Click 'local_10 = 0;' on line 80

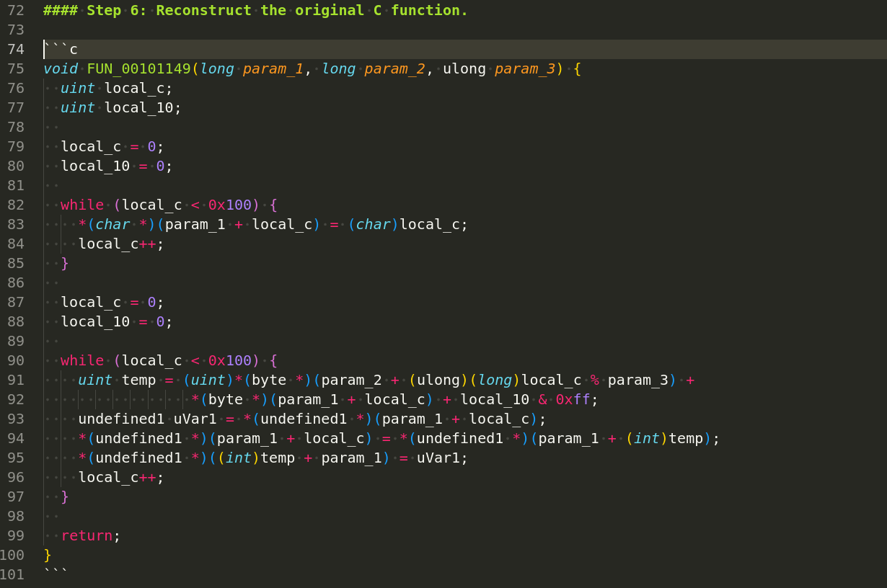coord(117,166)
